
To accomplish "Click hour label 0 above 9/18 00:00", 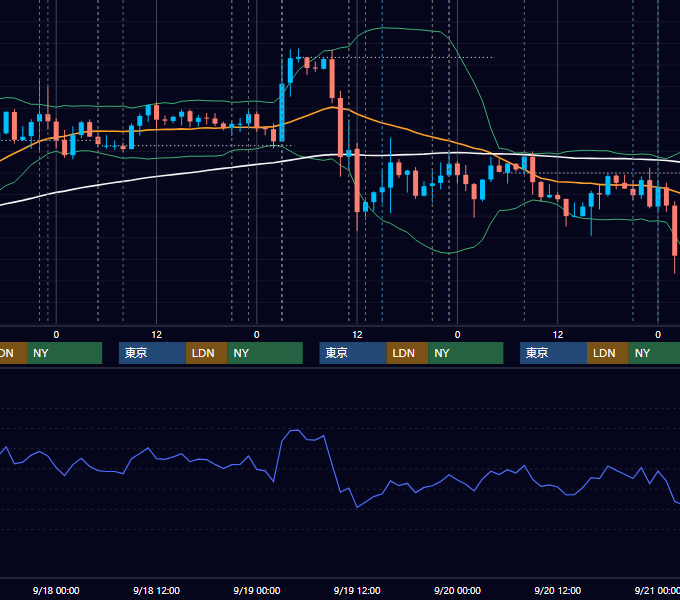I will coord(56,335).
